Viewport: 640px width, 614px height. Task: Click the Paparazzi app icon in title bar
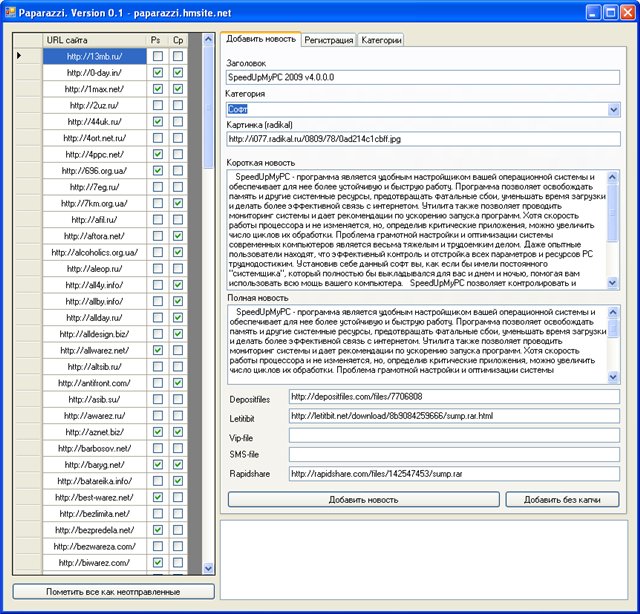click(x=10, y=12)
